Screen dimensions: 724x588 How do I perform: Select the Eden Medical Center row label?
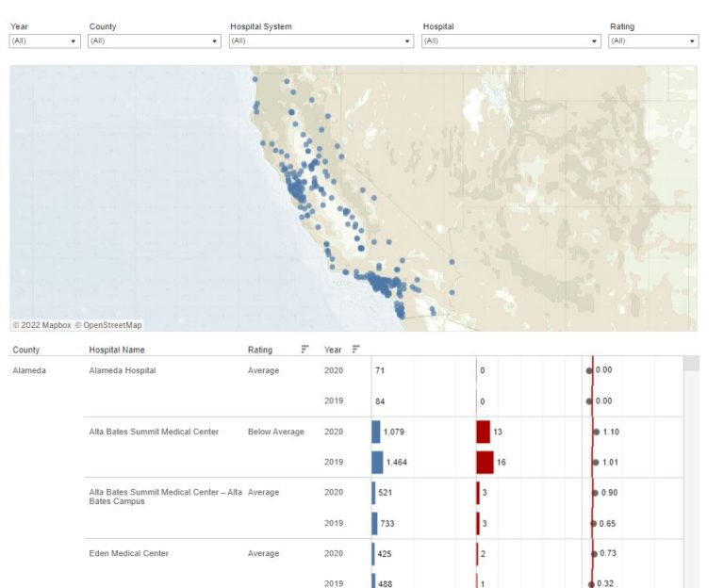pos(129,554)
